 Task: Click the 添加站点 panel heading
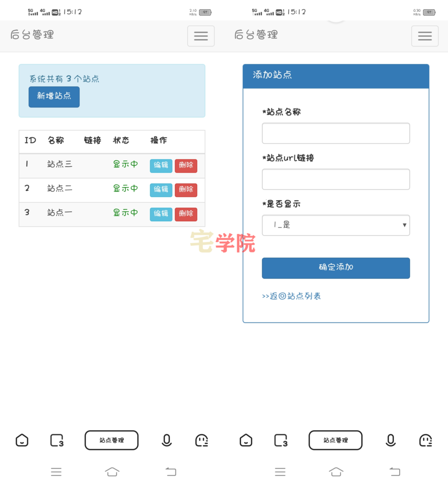(273, 75)
